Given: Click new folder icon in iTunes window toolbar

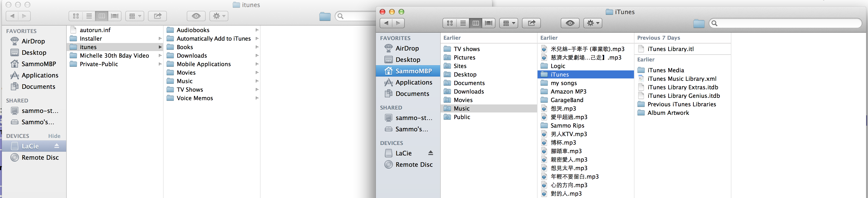Looking at the screenshot, I should [x=699, y=24].
